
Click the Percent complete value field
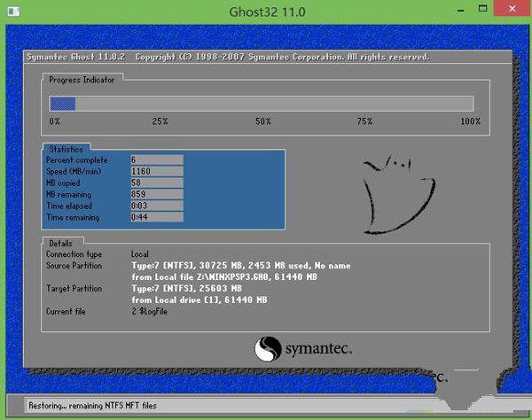[156, 159]
